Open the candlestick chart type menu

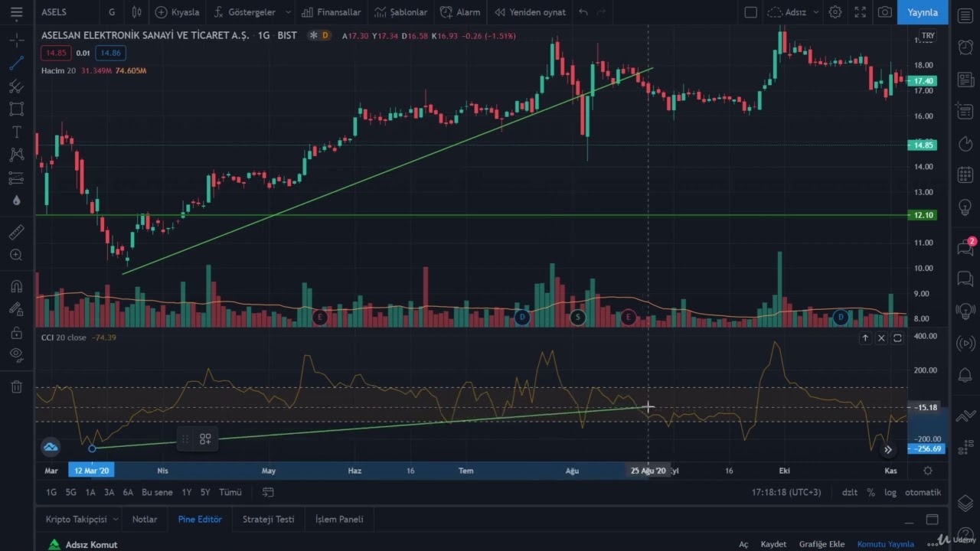click(x=136, y=12)
